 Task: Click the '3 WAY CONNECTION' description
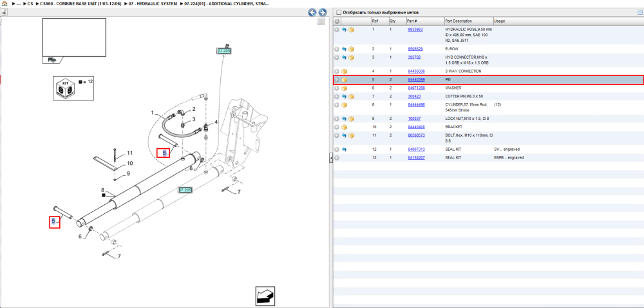(463, 72)
